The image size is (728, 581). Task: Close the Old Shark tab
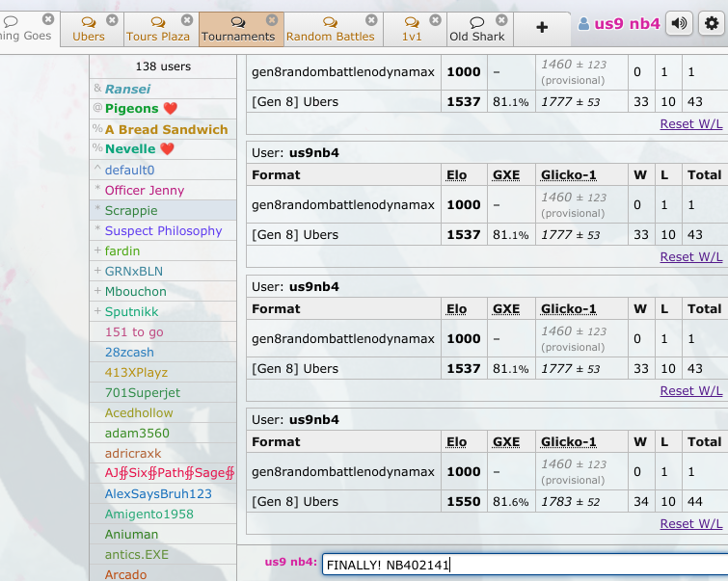pos(501,20)
